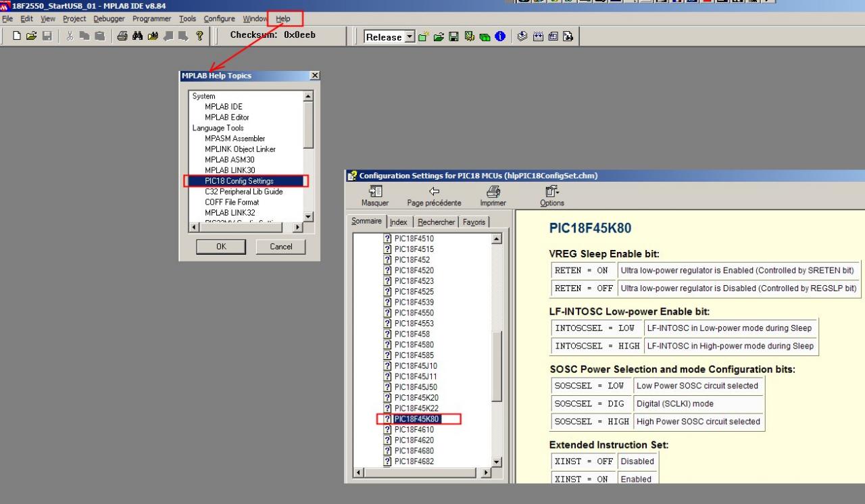Viewport: 865px width, 504px height.
Task: Open the View menu
Action: 48,19
